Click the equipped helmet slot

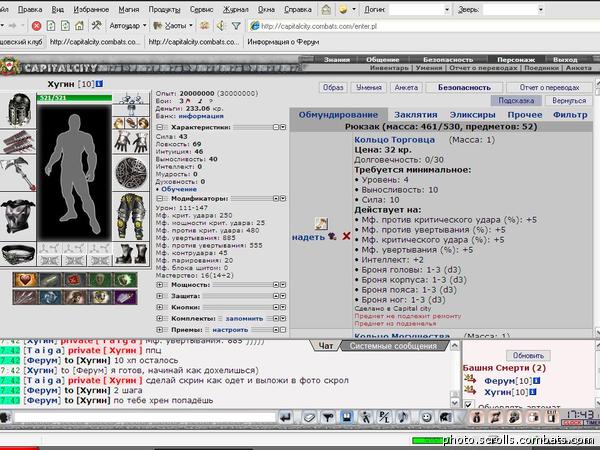[x=18, y=110]
